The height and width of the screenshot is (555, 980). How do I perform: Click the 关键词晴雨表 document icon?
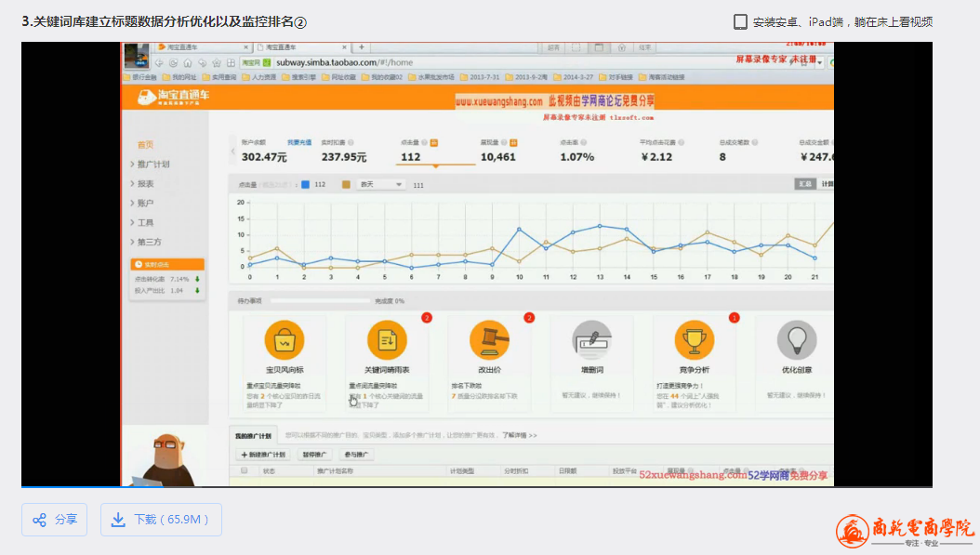coord(387,340)
